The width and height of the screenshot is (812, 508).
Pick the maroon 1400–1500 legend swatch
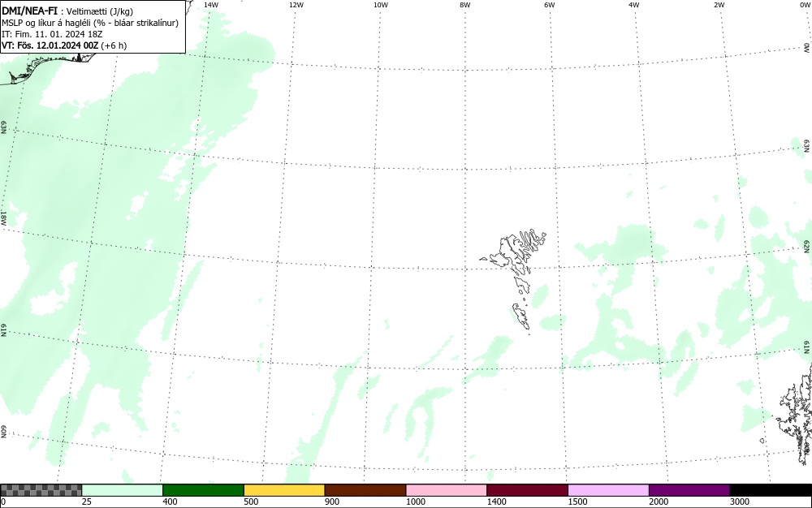click(x=527, y=490)
